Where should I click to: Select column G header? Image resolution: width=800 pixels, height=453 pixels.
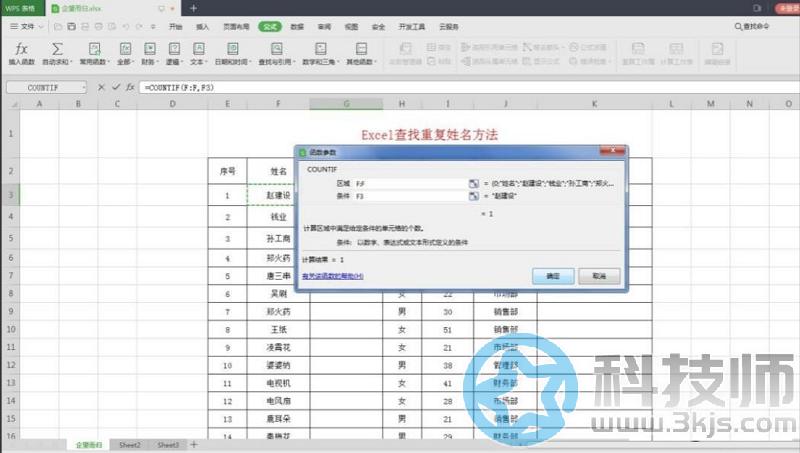[346, 104]
